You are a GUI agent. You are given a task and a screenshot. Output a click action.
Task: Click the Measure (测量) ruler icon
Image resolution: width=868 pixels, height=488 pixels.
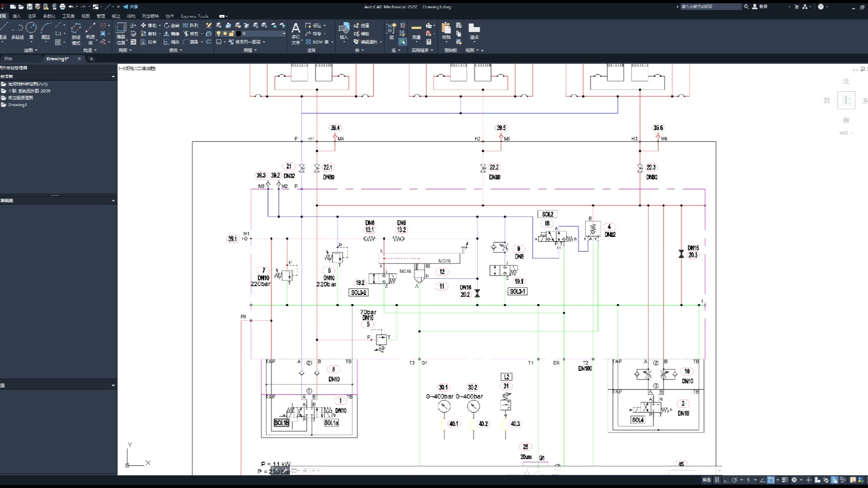tap(416, 28)
